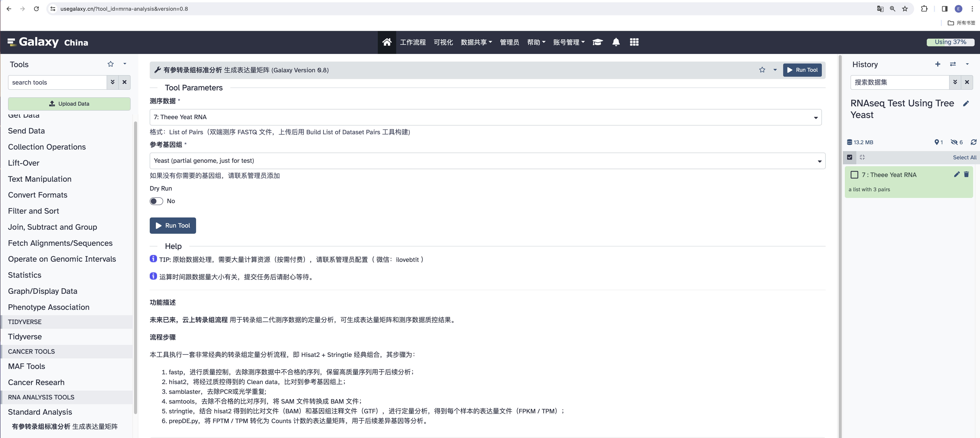Open the browser zoom control icon
This screenshot has width=980, height=438.
coord(892,9)
